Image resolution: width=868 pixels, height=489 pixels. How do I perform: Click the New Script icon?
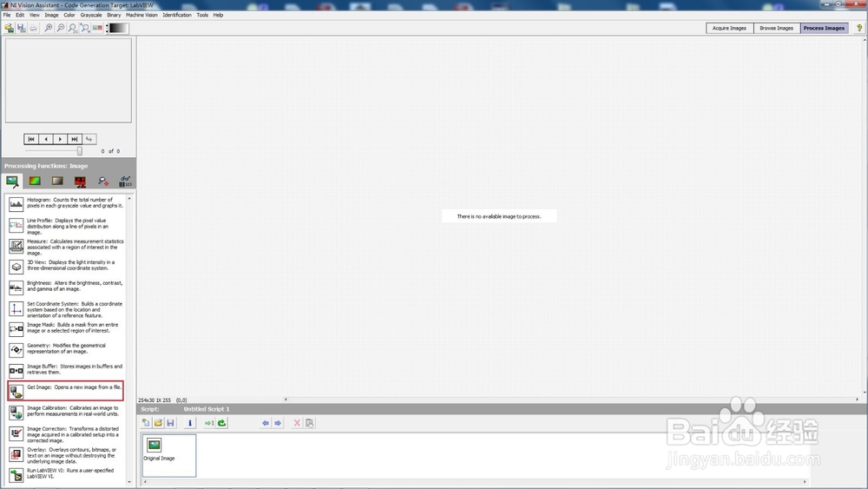click(x=146, y=423)
